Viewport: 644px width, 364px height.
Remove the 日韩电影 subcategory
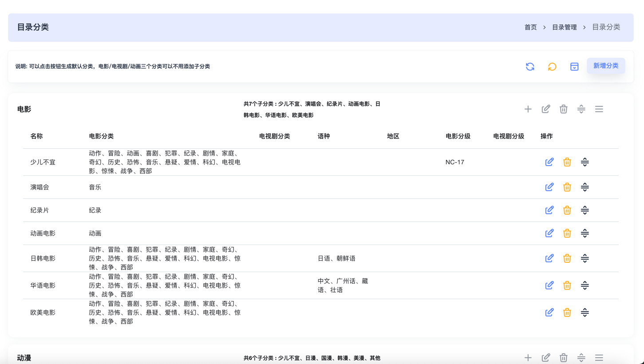[567, 258]
